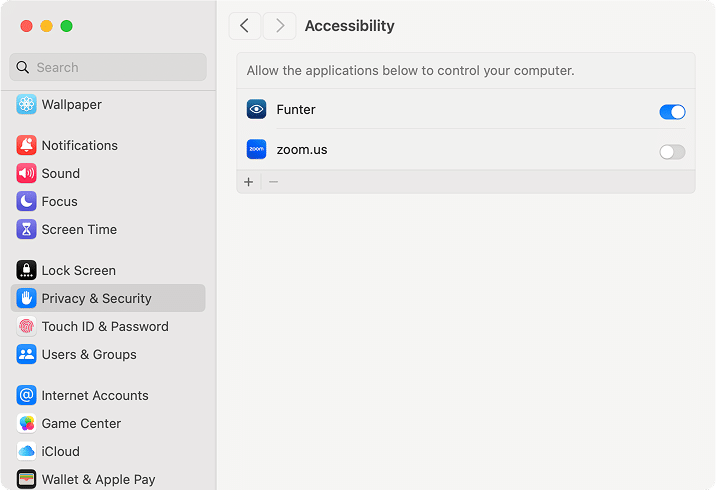
Task: Disable Funter accessibility access toggle
Action: (672, 112)
